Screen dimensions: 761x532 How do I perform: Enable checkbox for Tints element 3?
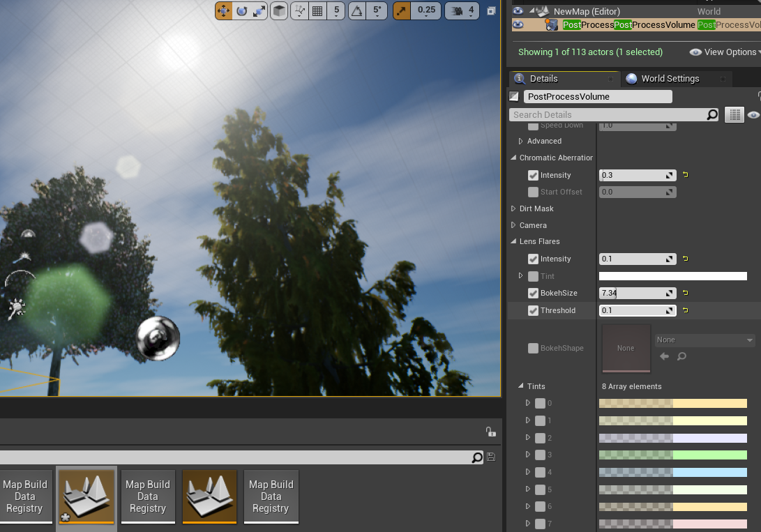(540, 455)
